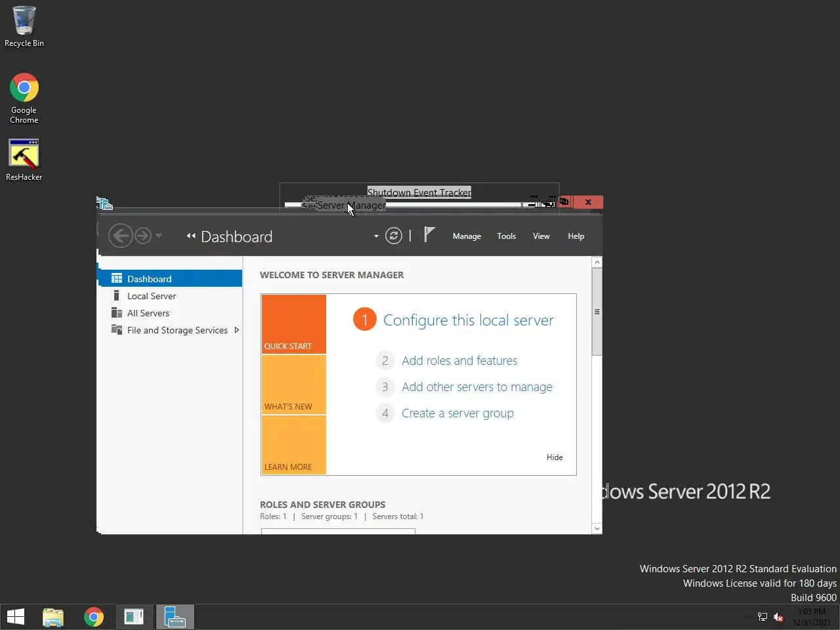Close the Server Manager window
This screenshot has height=630, width=840.
pyautogui.click(x=588, y=202)
